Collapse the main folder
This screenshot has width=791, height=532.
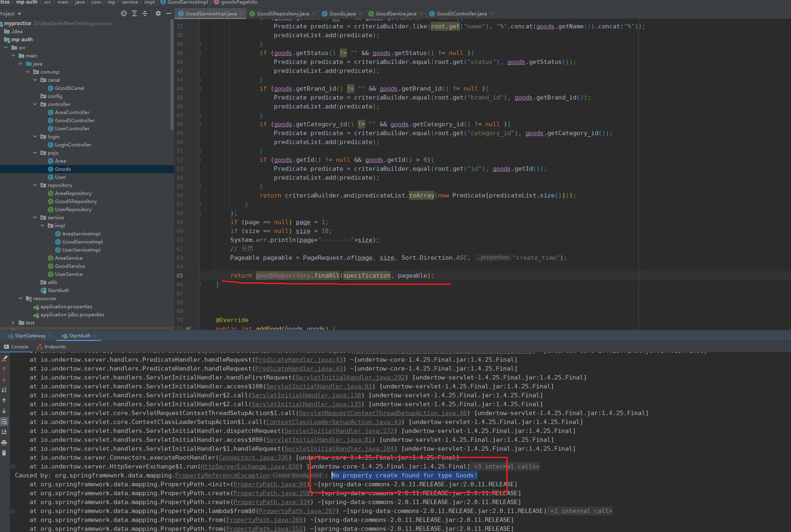click(x=13, y=56)
